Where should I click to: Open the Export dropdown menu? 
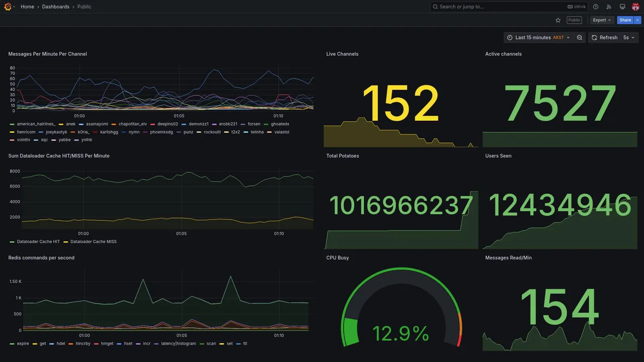tap(602, 20)
